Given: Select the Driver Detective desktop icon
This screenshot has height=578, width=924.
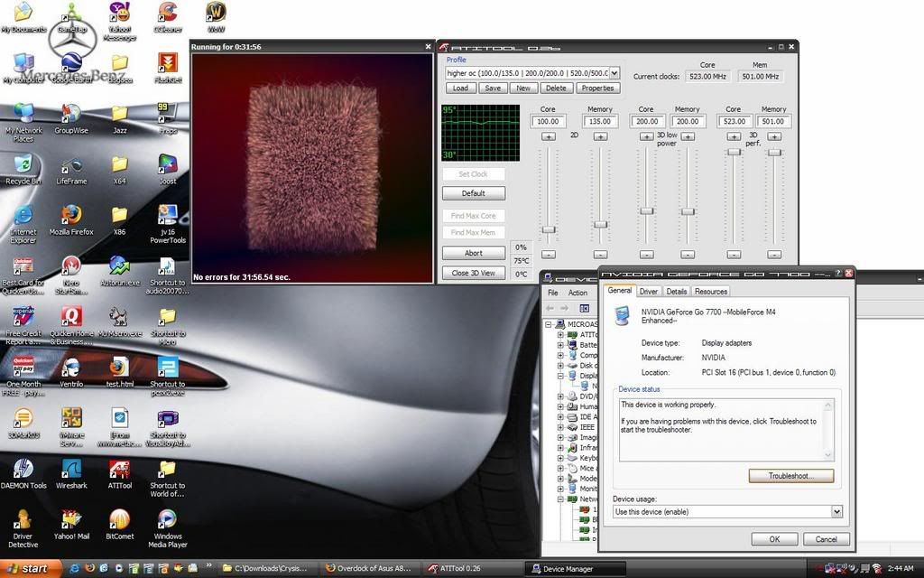Looking at the screenshot, I should 23,528.
